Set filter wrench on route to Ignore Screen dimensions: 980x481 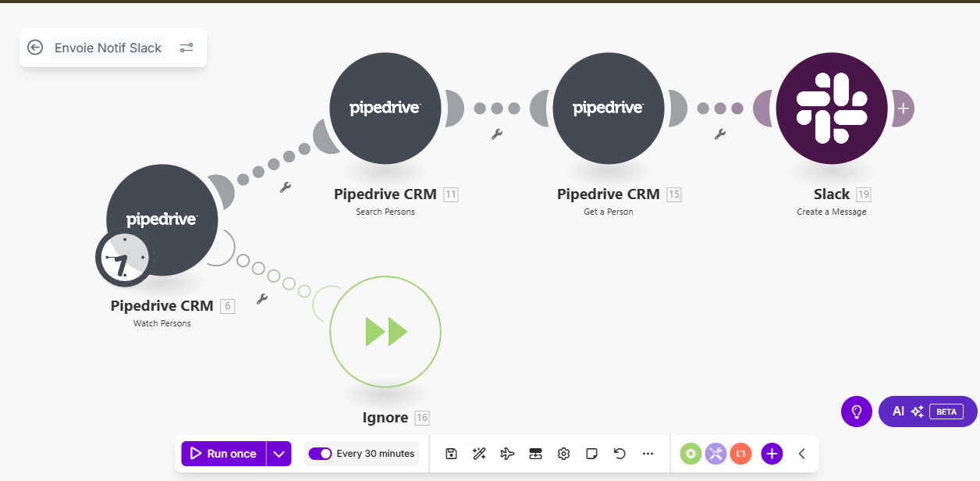point(262,298)
